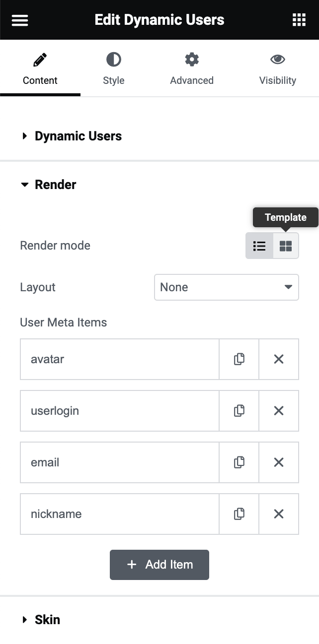Image resolution: width=319 pixels, height=644 pixels.
Task: Expand the Skin section
Action: click(x=47, y=619)
